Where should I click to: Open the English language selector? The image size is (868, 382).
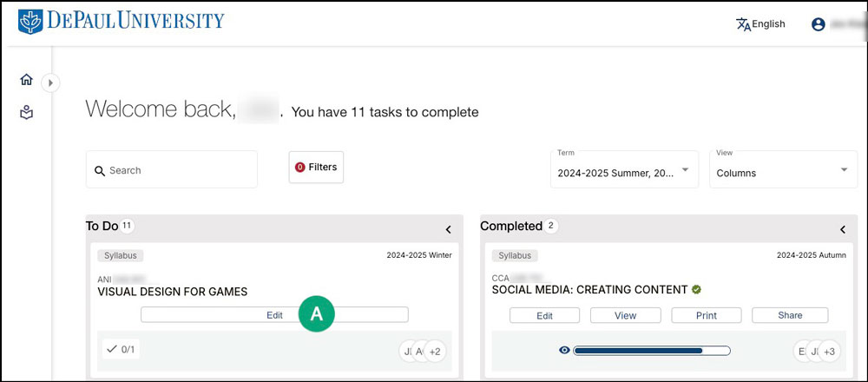pyautogui.click(x=760, y=23)
